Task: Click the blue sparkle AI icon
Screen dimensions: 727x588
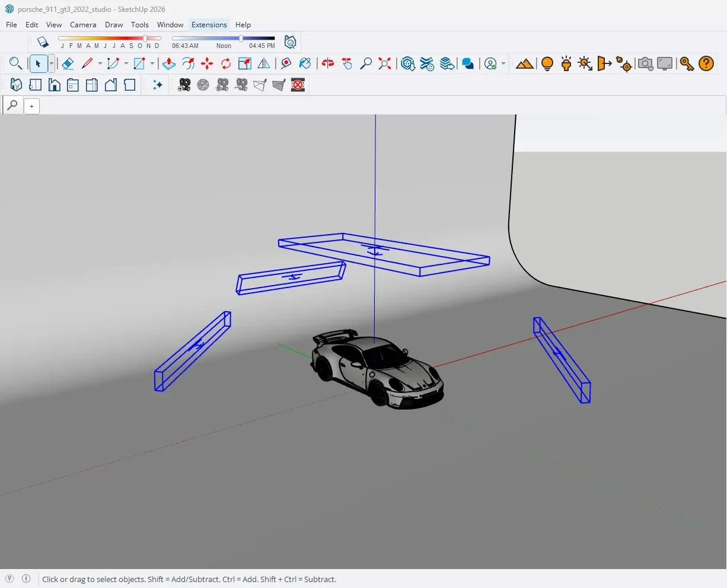Action: tap(157, 85)
